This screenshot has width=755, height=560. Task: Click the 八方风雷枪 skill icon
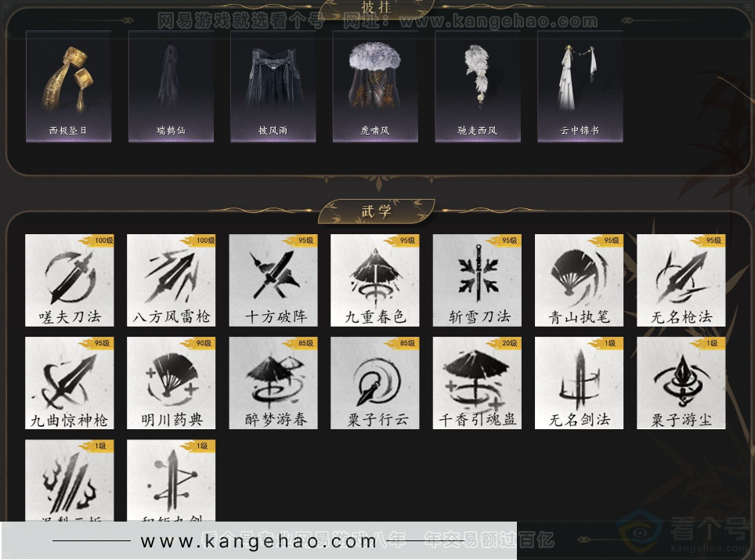171,280
